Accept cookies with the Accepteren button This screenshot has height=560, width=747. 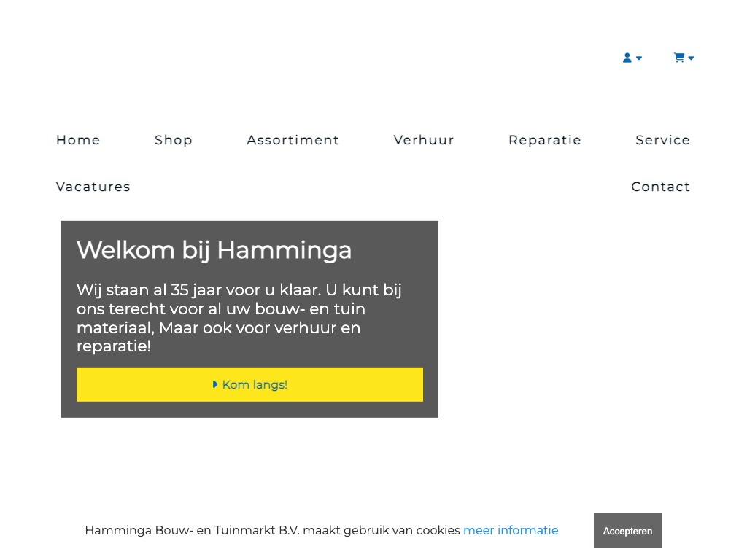[627, 531]
